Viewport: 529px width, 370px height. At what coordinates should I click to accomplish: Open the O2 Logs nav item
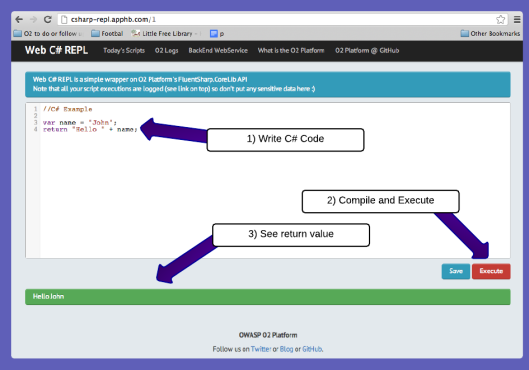coord(166,51)
